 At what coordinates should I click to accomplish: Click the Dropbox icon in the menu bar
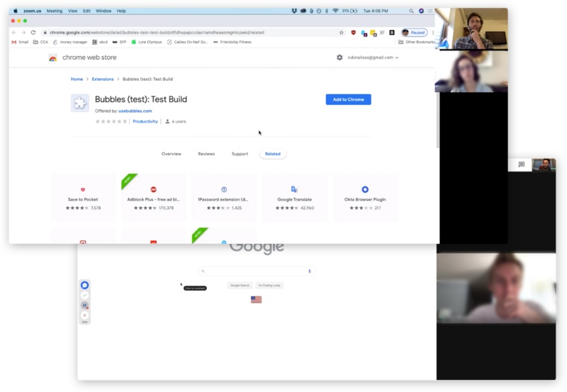[294, 11]
